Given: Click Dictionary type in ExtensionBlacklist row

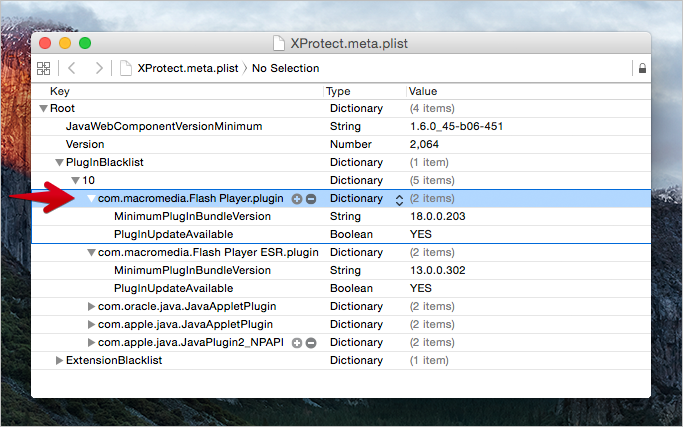Looking at the screenshot, I should pos(356,360).
